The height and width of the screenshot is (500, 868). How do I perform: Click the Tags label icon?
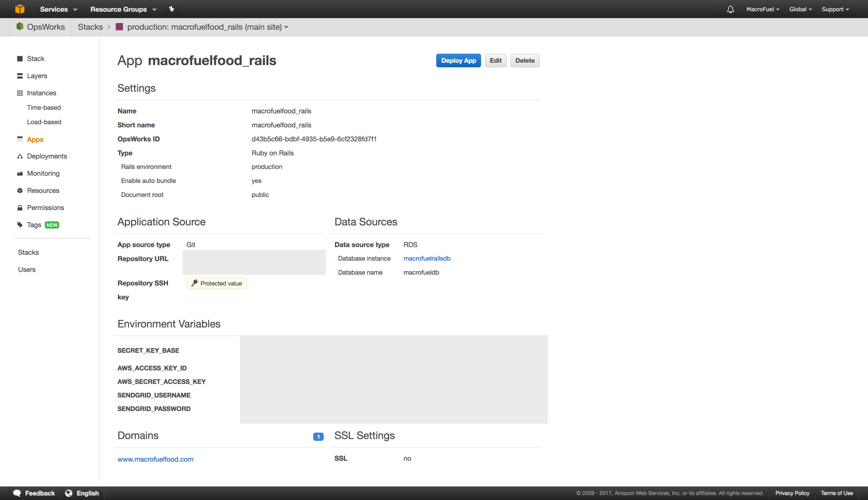click(20, 225)
